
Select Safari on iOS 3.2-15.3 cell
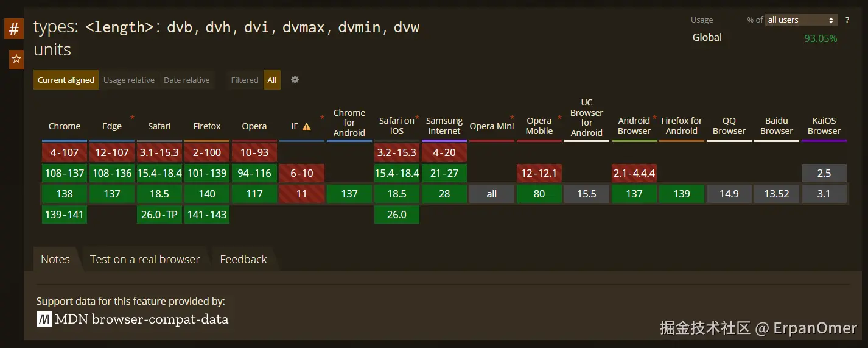click(397, 152)
